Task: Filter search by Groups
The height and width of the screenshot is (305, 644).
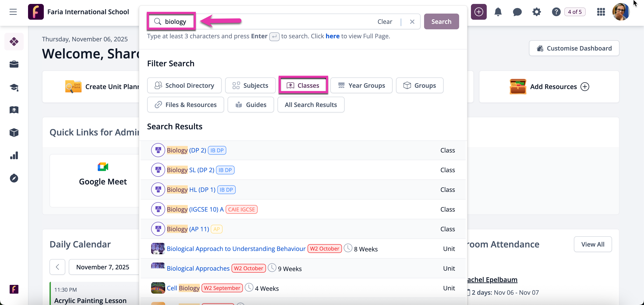Action: pyautogui.click(x=419, y=85)
